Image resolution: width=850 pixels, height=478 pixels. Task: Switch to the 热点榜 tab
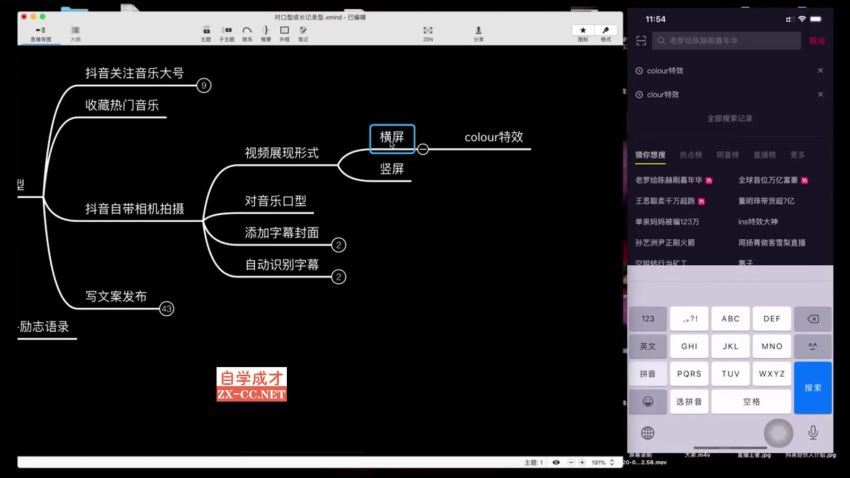(x=691, y=155)
